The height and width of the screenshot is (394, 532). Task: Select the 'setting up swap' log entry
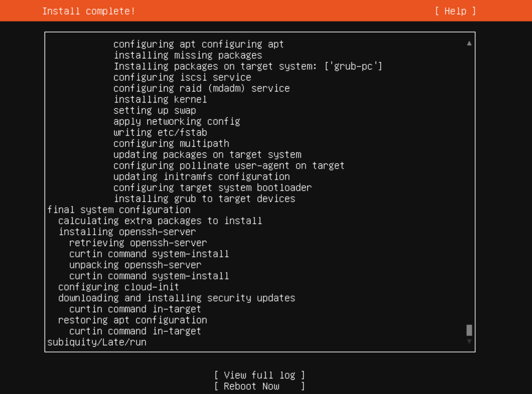155,111
